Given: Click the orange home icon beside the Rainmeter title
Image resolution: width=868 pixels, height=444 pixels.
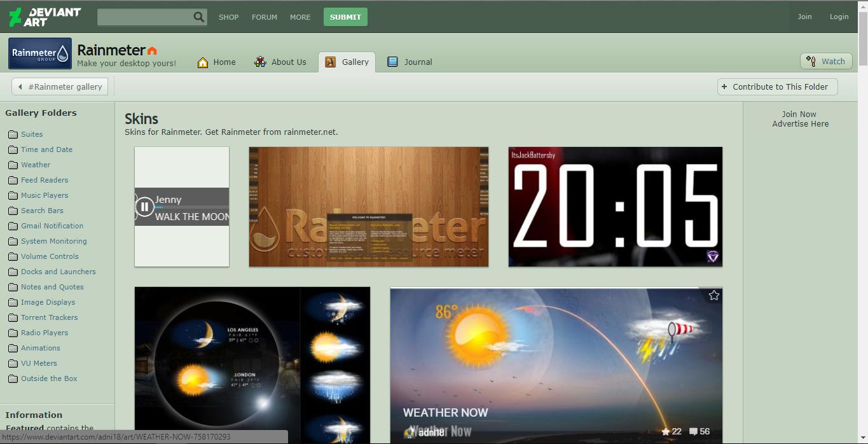Looking at the screenshot, I should point(152,50).
